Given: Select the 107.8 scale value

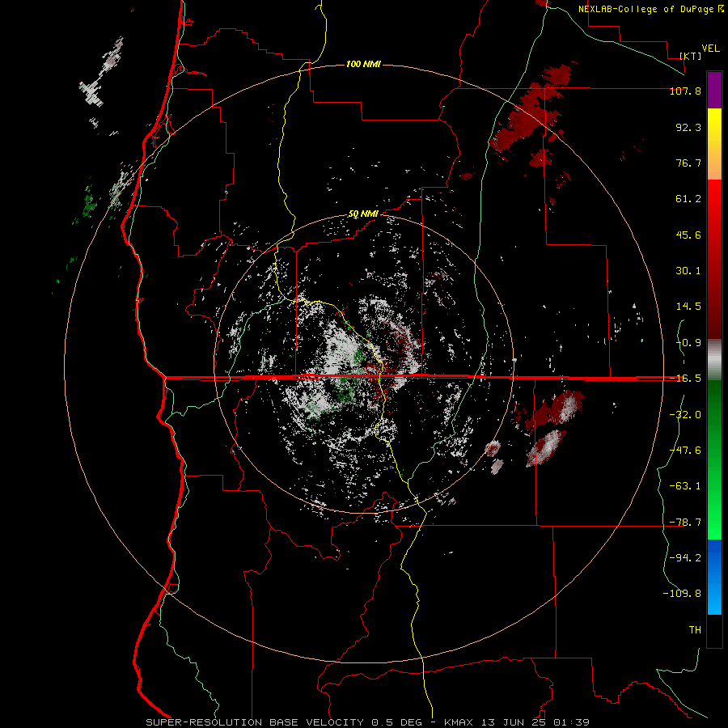Looking at the screenshot, I should [x=685, y=91].
